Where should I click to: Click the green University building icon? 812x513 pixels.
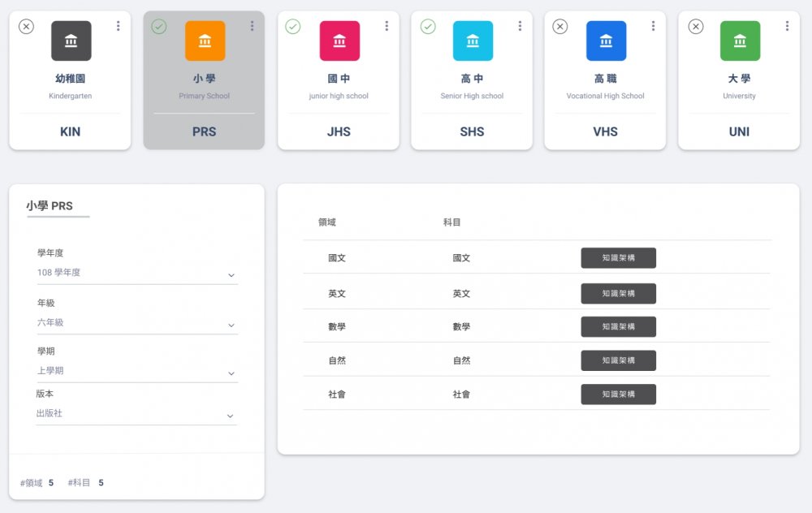739,41
